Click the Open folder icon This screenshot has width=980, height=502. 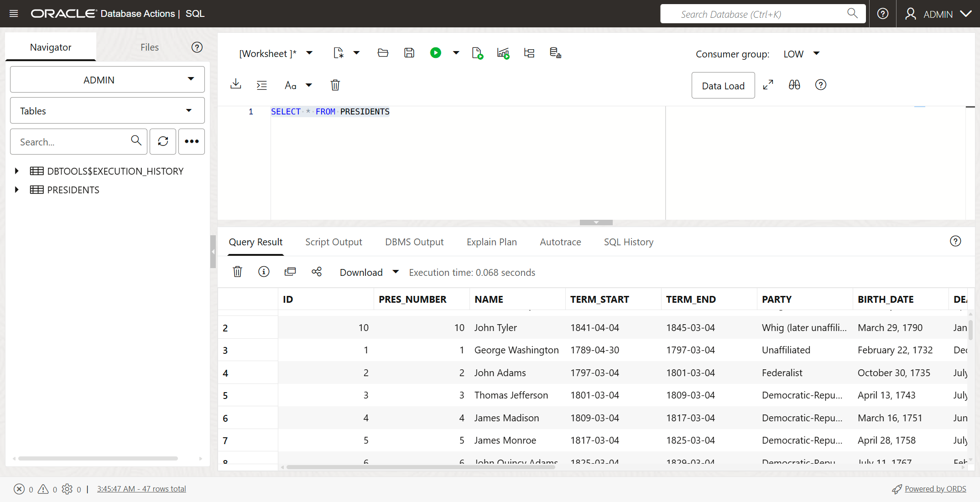(383, 53)
